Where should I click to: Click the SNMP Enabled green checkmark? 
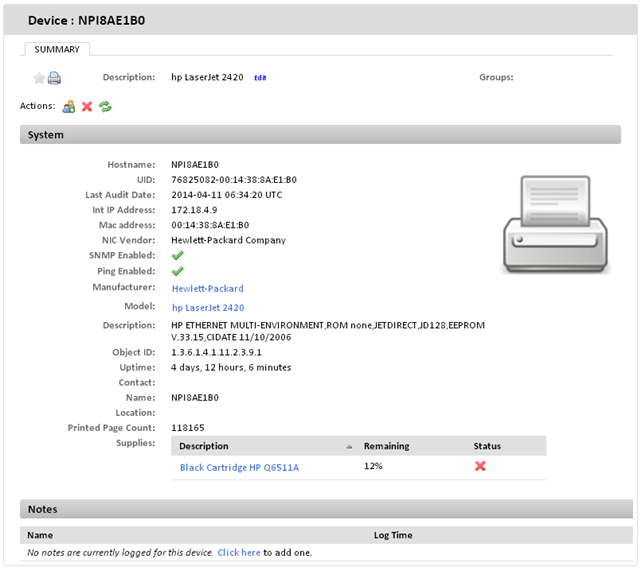click(x=177, y=255)
